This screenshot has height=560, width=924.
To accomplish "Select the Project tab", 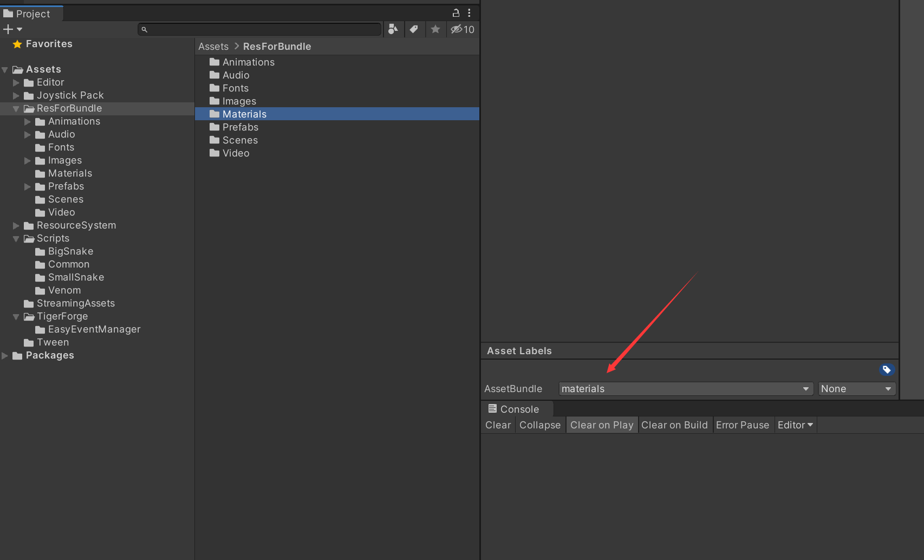I will pyautogui.click(x=32, y=14).
